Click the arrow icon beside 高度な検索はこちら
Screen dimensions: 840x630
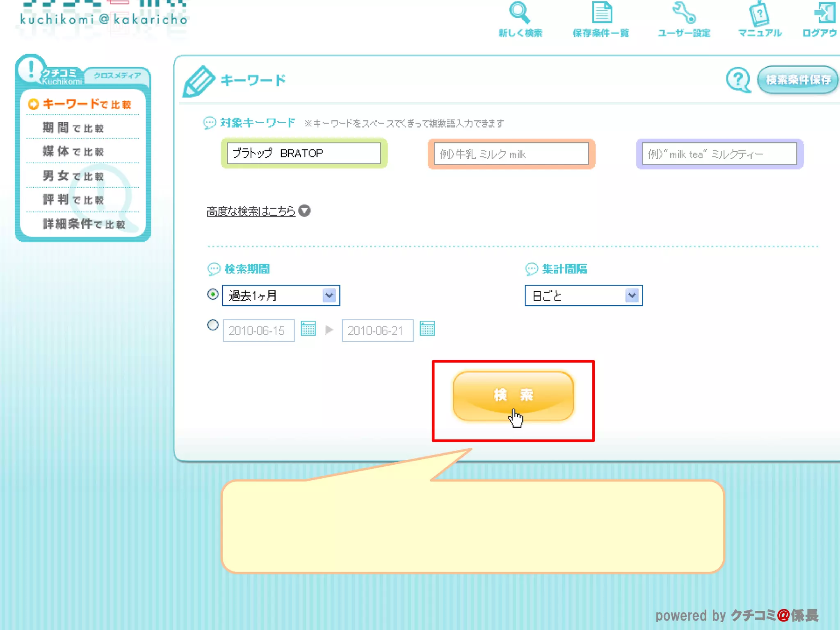point(304,211)
